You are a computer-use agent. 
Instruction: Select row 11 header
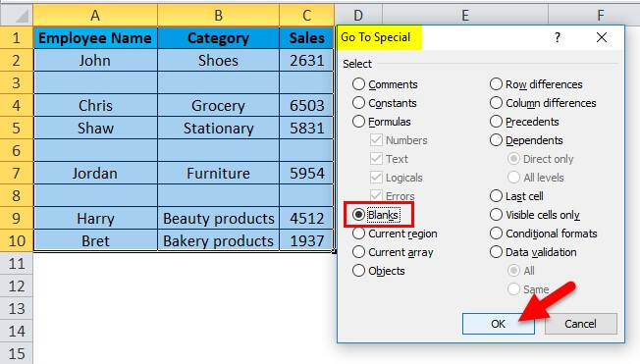17,264
